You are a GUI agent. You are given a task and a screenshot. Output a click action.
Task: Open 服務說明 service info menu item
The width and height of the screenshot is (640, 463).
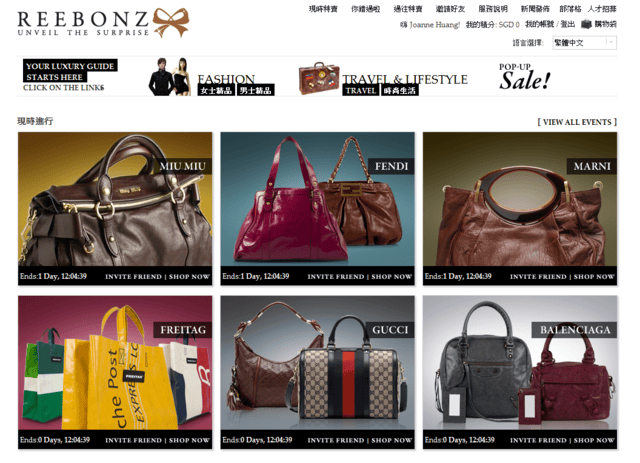493,9
